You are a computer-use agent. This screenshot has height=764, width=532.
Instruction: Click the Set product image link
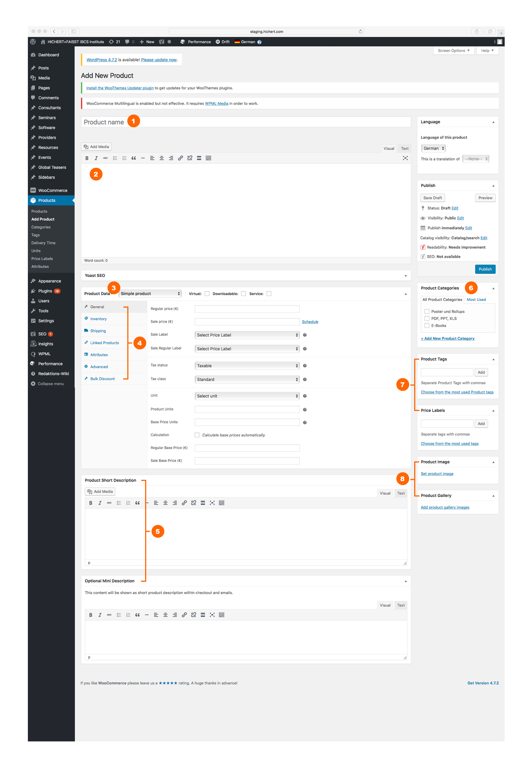tap(437, 474)
